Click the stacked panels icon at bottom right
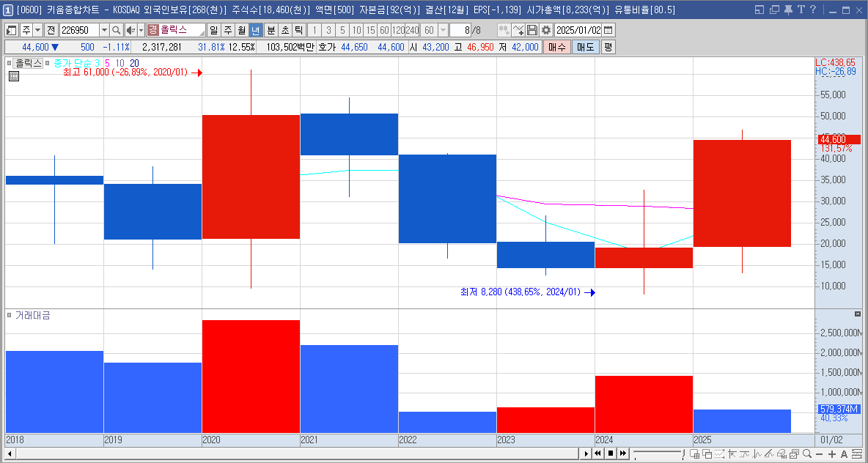Viewport: 868px width, 463px height. [858, 453]
